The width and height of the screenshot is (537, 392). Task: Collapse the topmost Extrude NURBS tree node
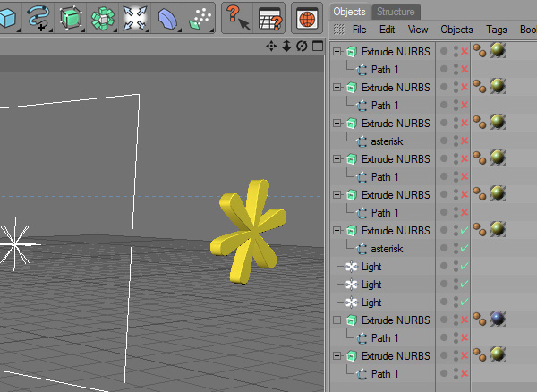(x=337, y=52)
